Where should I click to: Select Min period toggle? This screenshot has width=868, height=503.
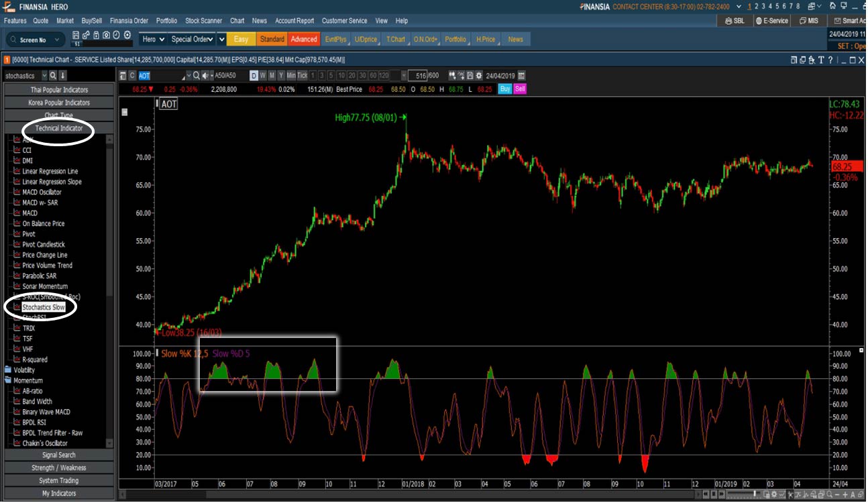tap(291, 76)
